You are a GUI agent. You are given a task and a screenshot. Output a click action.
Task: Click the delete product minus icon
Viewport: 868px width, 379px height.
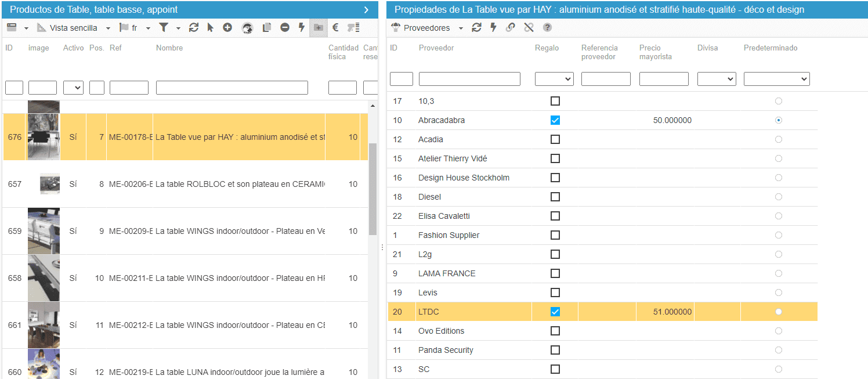pyautogui.click(x=285, y=28)
